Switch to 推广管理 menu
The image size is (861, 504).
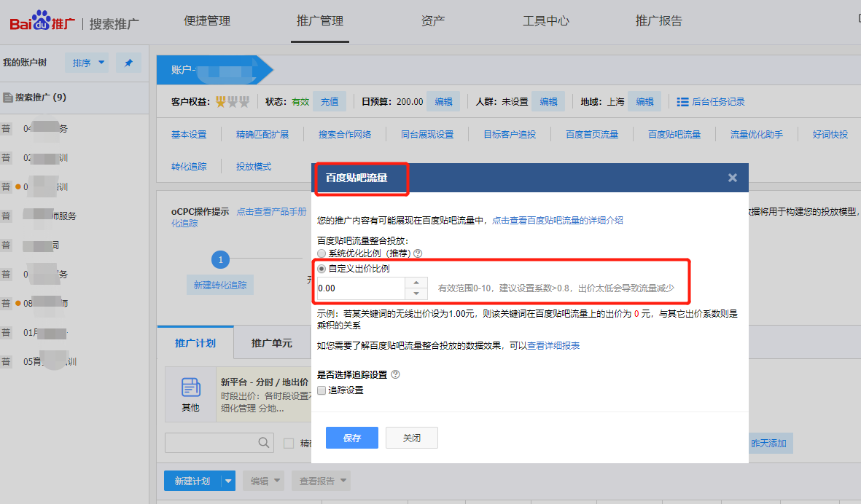[320, 21]
